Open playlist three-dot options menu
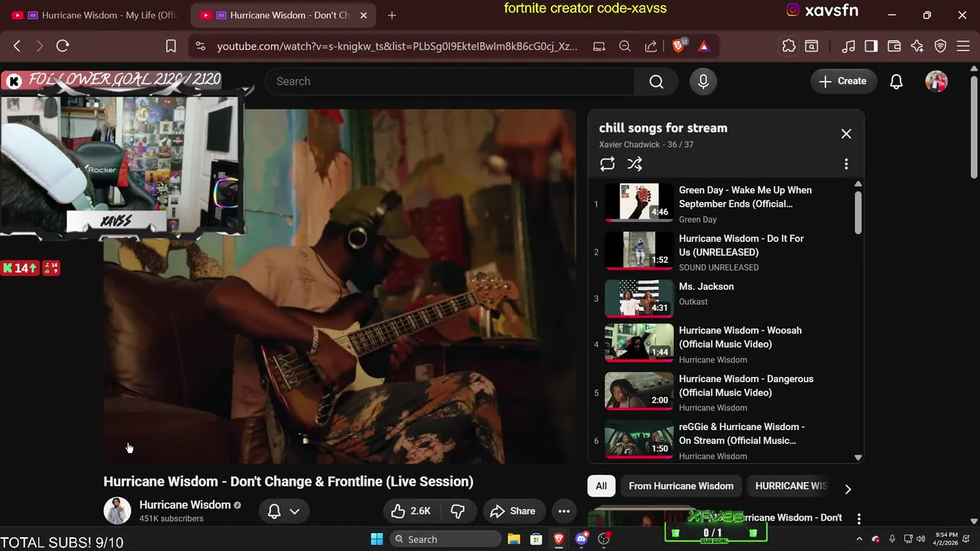The width and height of the screenshot is (980, 551). pyautogui.click(x=846, y=164)
